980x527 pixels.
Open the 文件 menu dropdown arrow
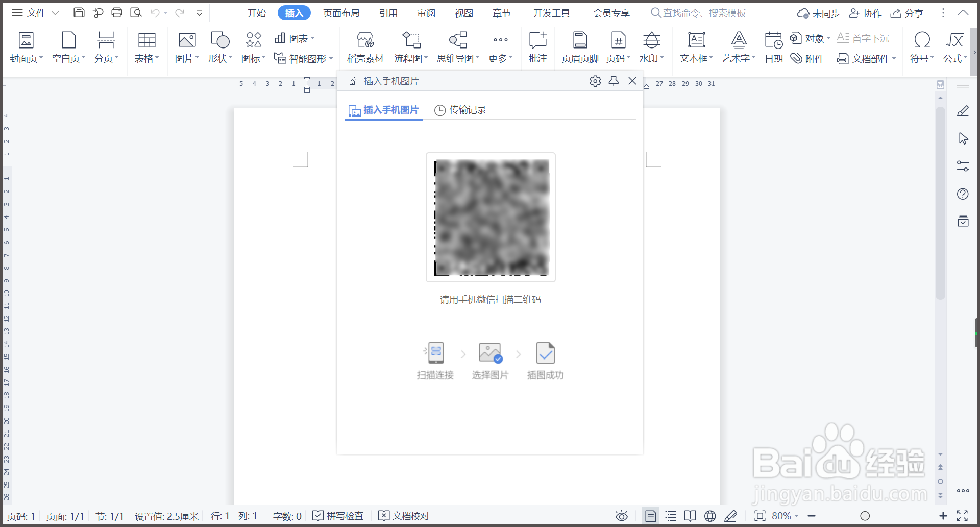[x=56, y=13]
